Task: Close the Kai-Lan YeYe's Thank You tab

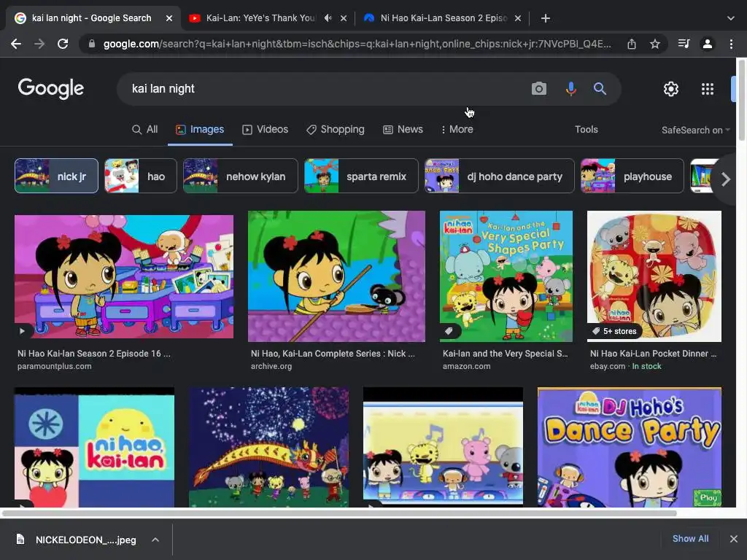Action: [x=344, y=18]
